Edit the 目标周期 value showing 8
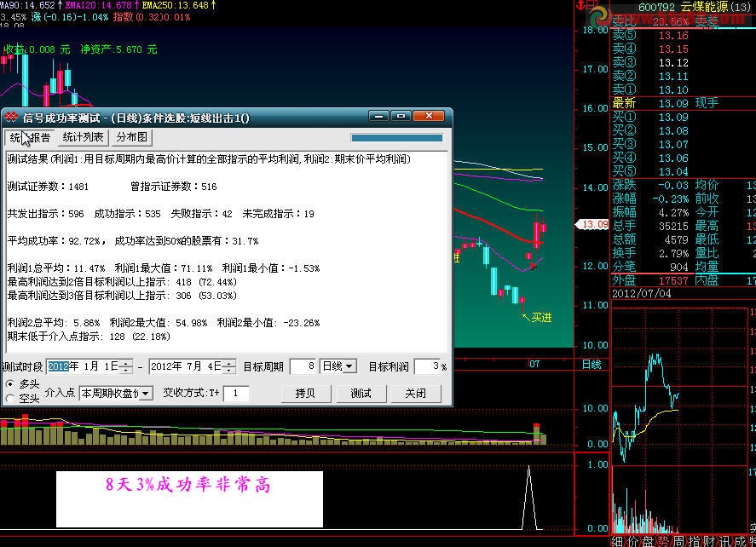 [x=303, y=366]
